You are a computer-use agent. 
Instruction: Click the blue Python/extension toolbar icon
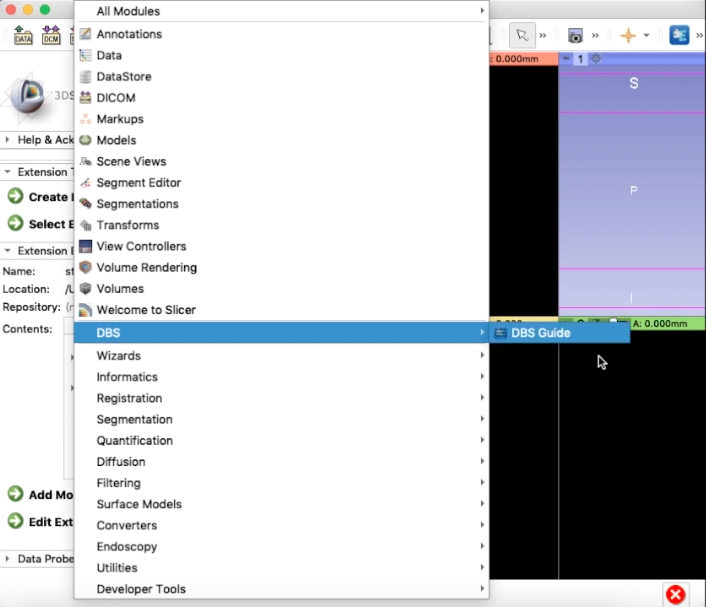pos(679,35)
